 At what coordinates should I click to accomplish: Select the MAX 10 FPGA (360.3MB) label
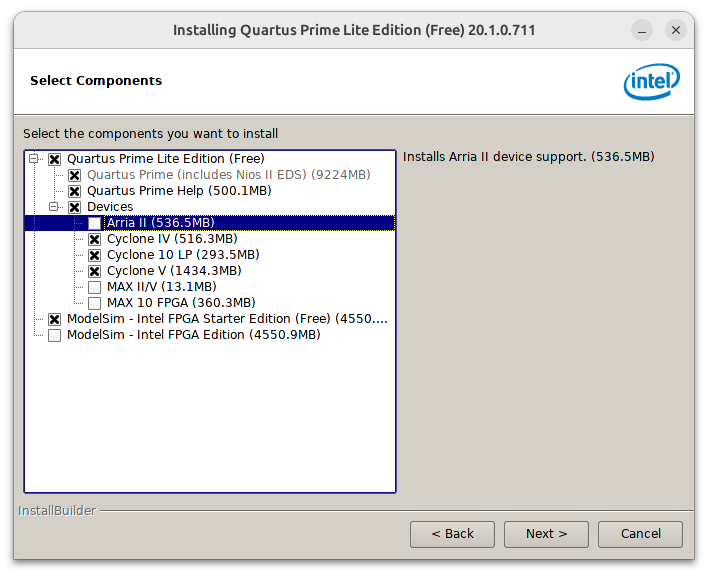[181, 302]
